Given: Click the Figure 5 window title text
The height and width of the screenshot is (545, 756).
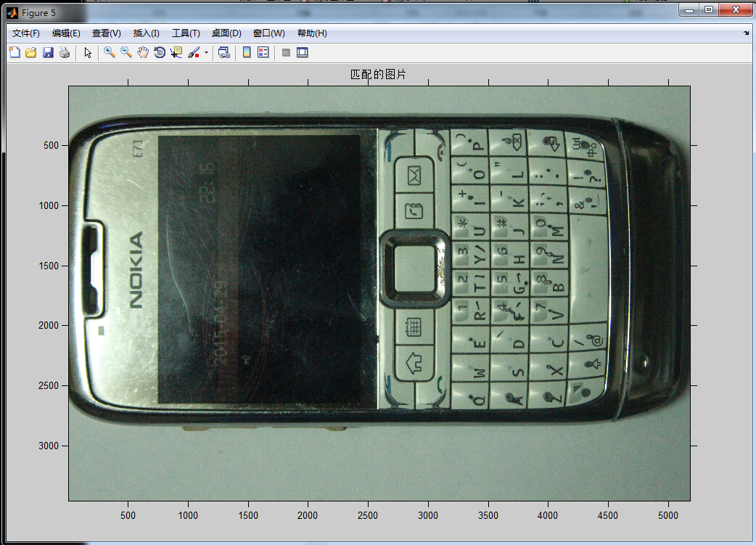Looking at the screenshot, I should pyautogui.click(x=38, y=13).
